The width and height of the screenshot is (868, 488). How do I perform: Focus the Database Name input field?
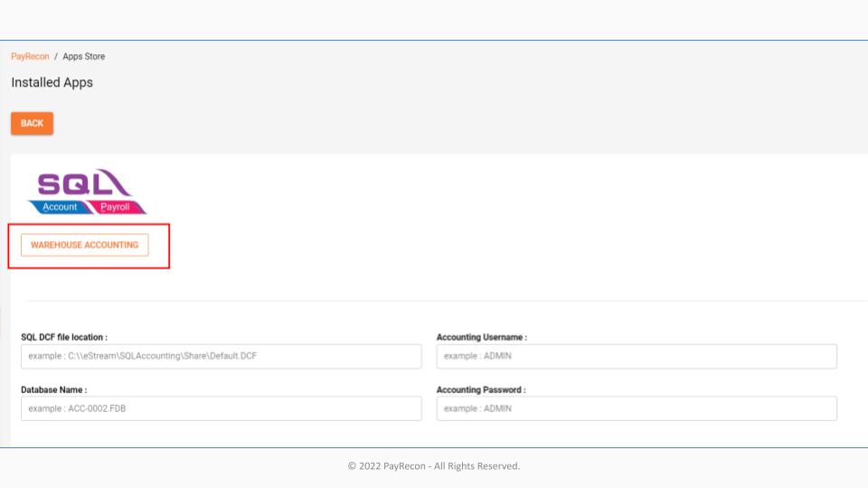tap(222, 408)
